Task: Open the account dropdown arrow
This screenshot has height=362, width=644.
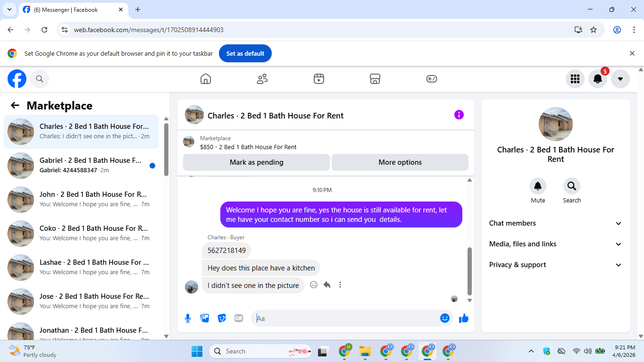Action: point(620,79)
